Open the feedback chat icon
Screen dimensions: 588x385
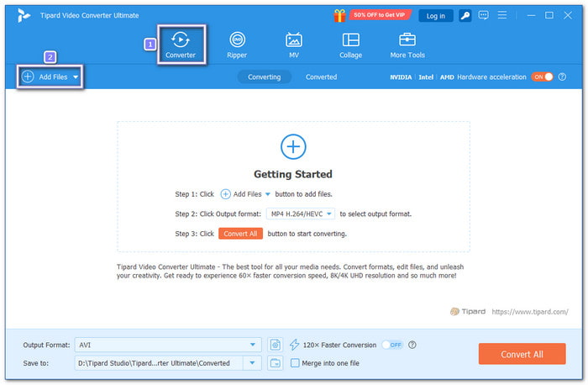coord(483,15)
